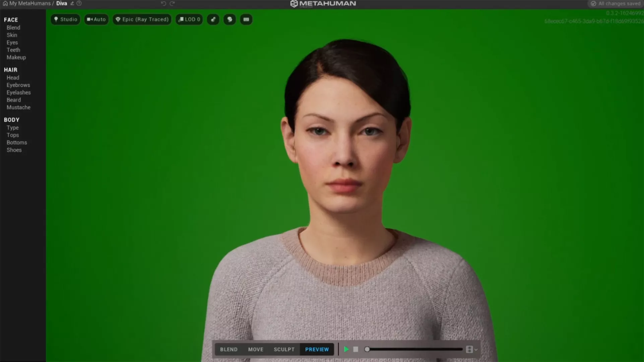Open the Auto camera dropdown
Viewport: 644px width, 362px height.
(96, 19)
